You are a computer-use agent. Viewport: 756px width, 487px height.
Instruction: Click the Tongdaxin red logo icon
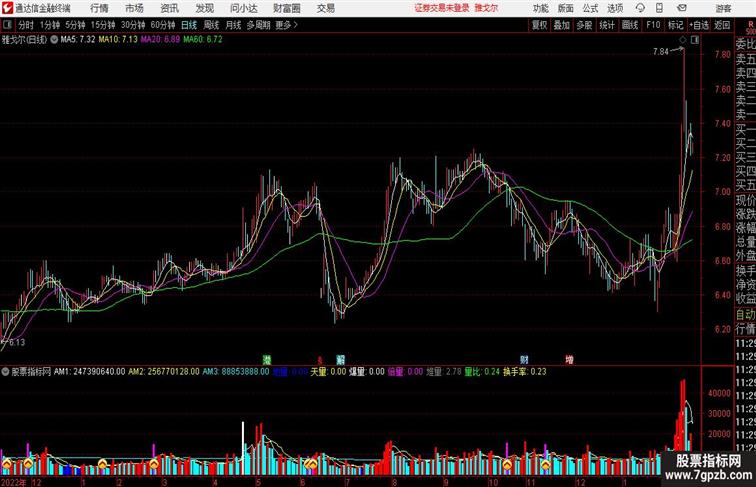7,8
